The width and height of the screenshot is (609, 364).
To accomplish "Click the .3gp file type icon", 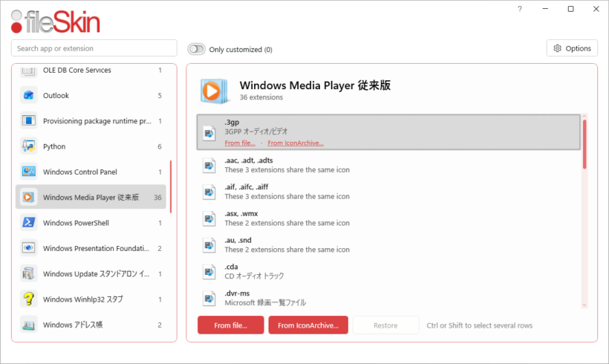I will [x=209, y=133].
